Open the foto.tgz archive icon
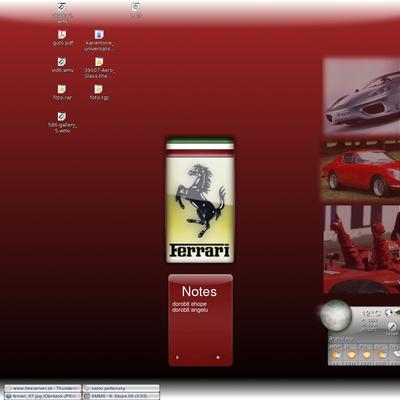Viewport: 400px width, 400px height. point(98,89)
